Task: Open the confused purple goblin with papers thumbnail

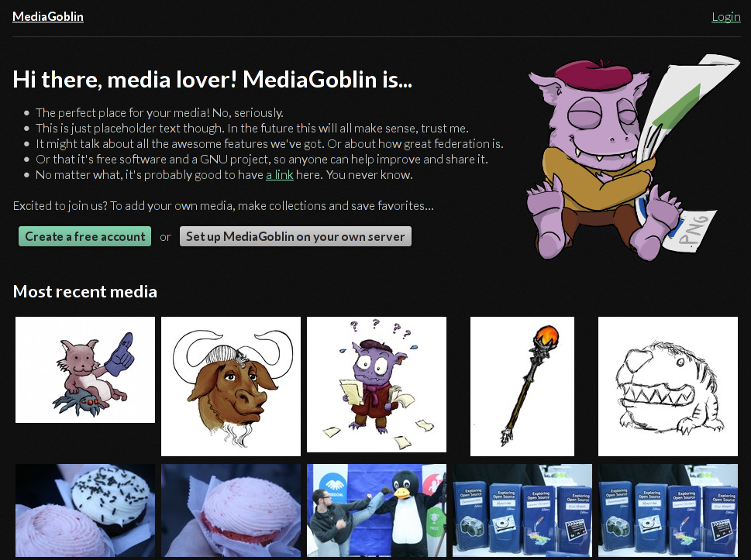Action: pos(377,384)
